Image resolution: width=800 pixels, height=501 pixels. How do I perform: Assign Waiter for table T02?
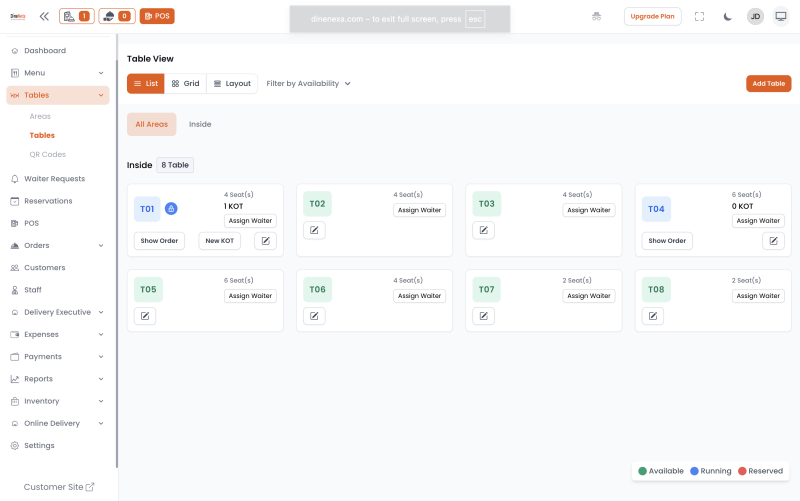(419, 210)
